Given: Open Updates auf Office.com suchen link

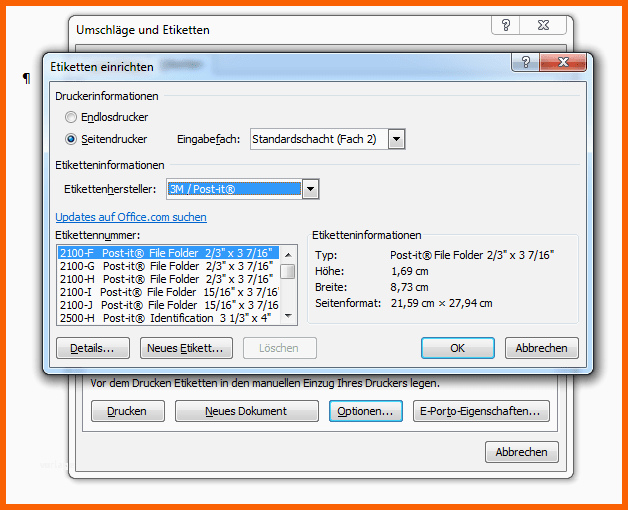Looking at the screenshot, I should pyautogui.click(x=131, y=217).
